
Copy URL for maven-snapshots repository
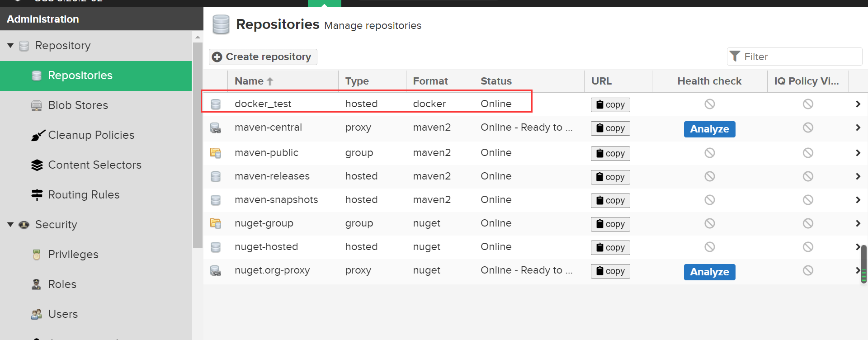(610, 201)
